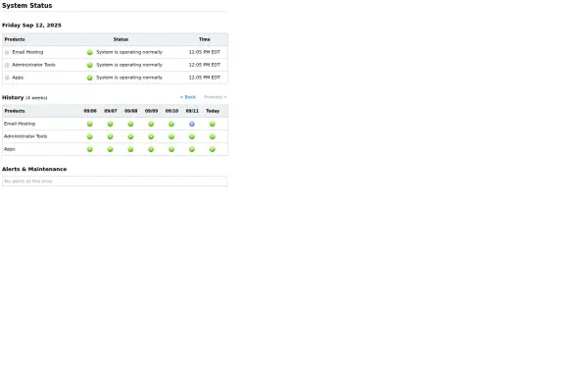Image resolution: width=588 pixels, height=368 pixels.
Task: Click Administrator Tools status icon for 09/09
Action: point(151,136)
